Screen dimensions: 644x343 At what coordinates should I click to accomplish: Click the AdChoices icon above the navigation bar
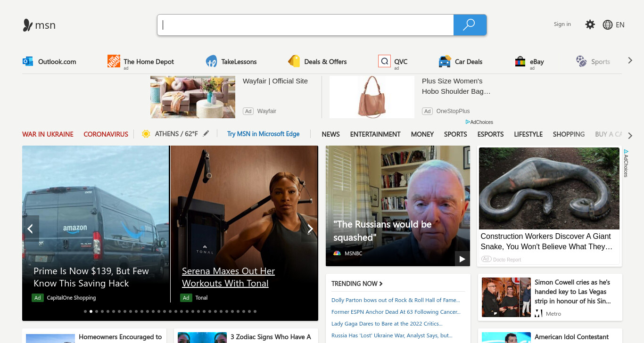(x=468, y=122)
